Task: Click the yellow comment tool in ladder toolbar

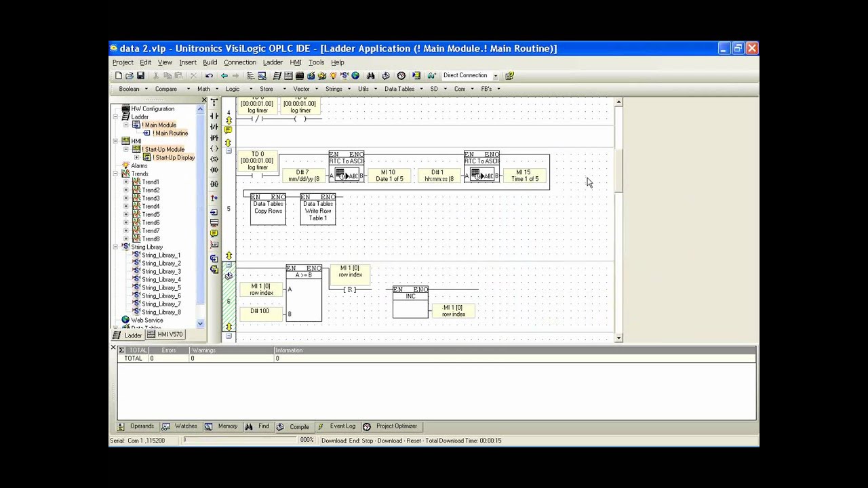Action: (214, 232)
